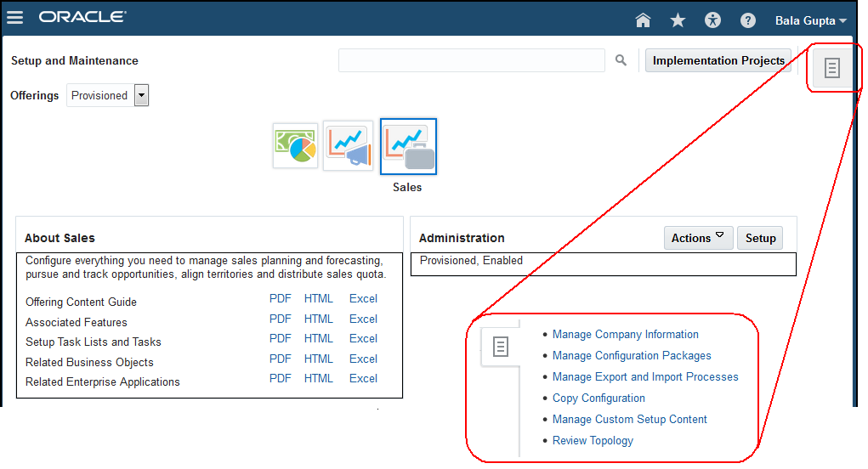Click the Offerings label
The height and width of the screenshot is (469, 868).
point(34,95)
